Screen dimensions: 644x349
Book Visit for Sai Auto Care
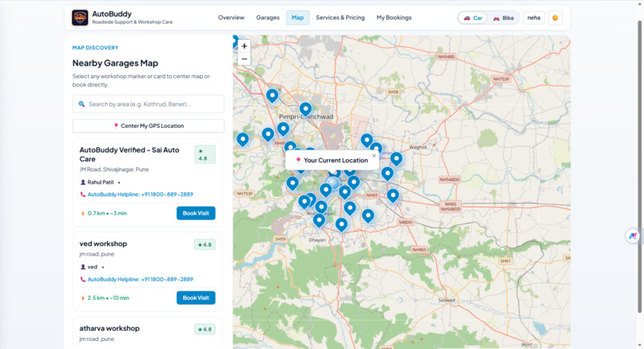[196, 213]
